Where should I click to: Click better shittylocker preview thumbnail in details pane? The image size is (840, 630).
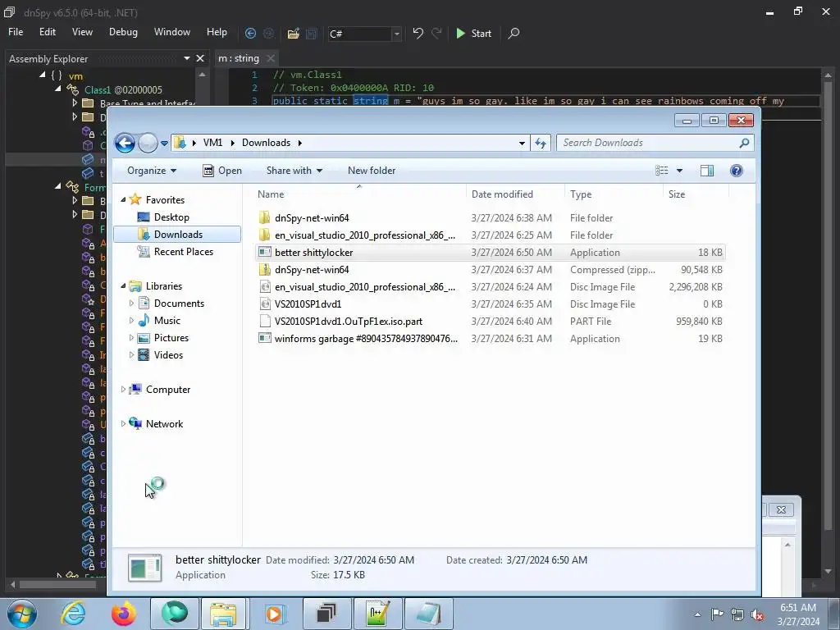(144, 568)
